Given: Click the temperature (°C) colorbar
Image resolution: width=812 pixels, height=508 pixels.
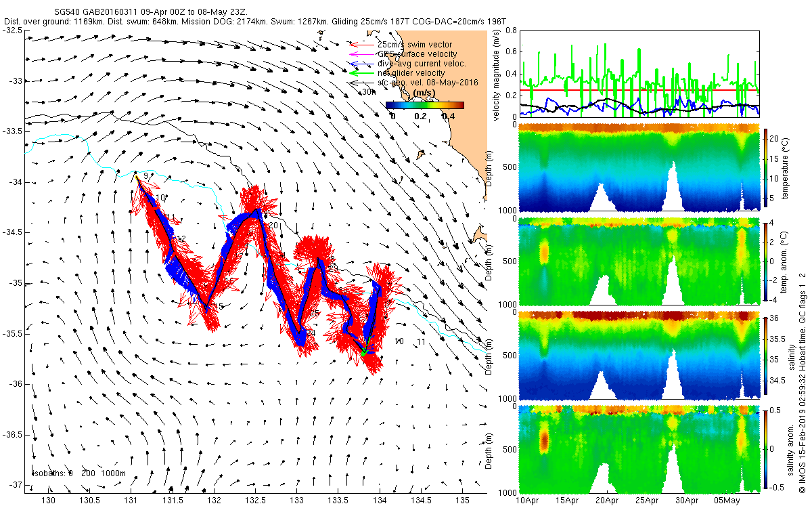Looking at the screenshot, I should 766,167.
